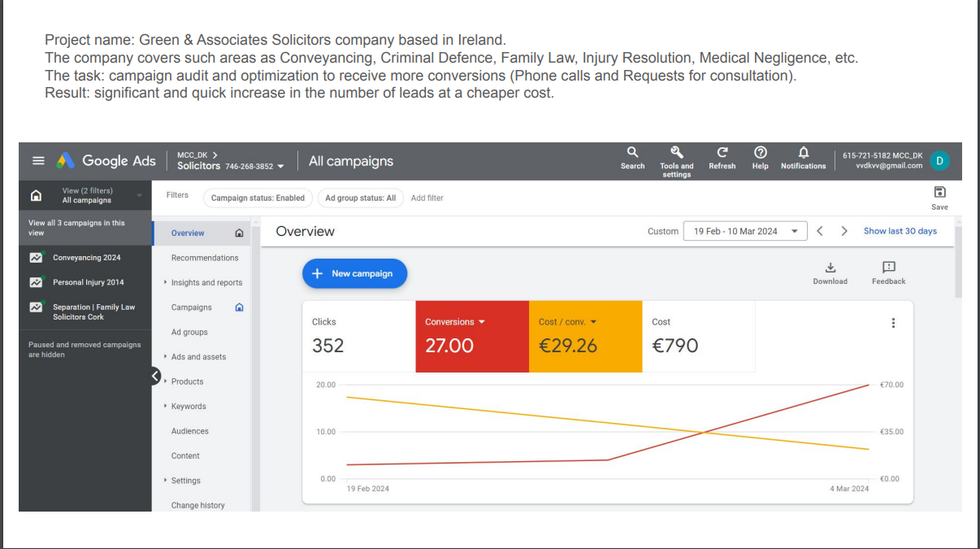Select the Personal Injury 2014 campaign
Viewport: 980px width, 549px height.
click(x=89, y=282)
